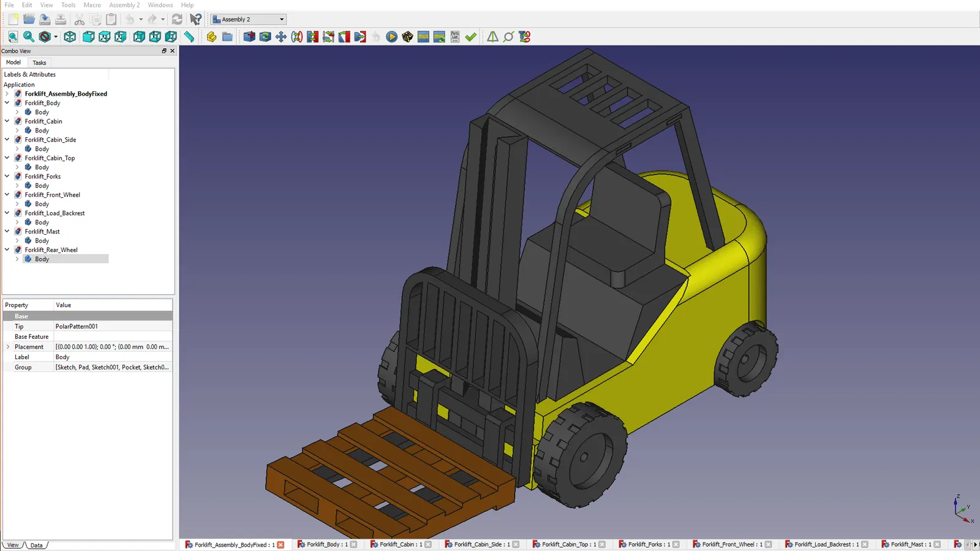The width and height of the screenshot is (980, 551).
Task: Open the Assembly 2 menu
Action: [124, 5]
